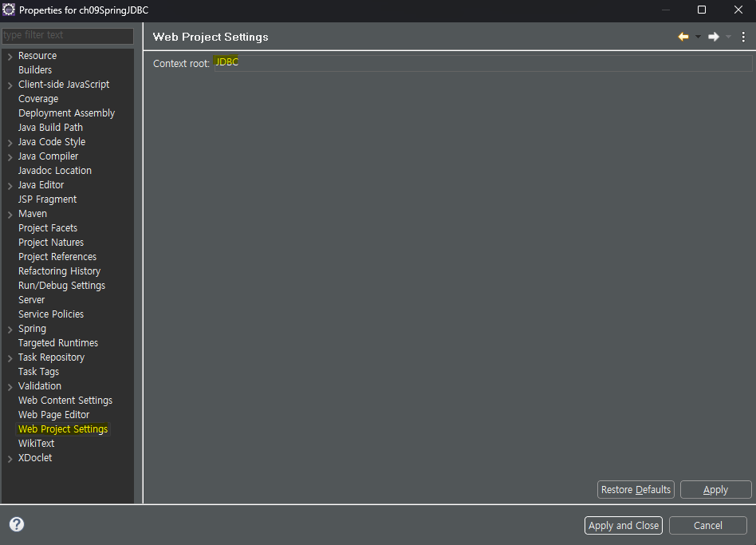Cancel the properties dialog
The image size is (756, 545).
coord(708,525)
